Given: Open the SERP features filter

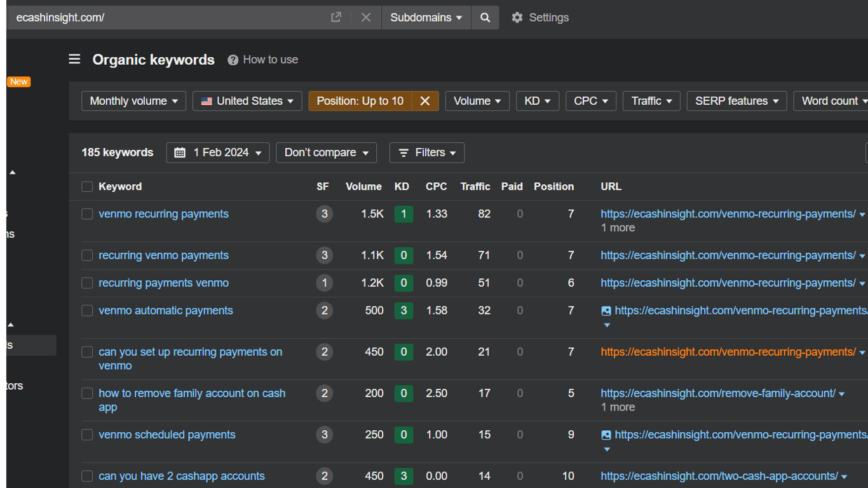Looking at the screenshot, I should coord(736,101).
